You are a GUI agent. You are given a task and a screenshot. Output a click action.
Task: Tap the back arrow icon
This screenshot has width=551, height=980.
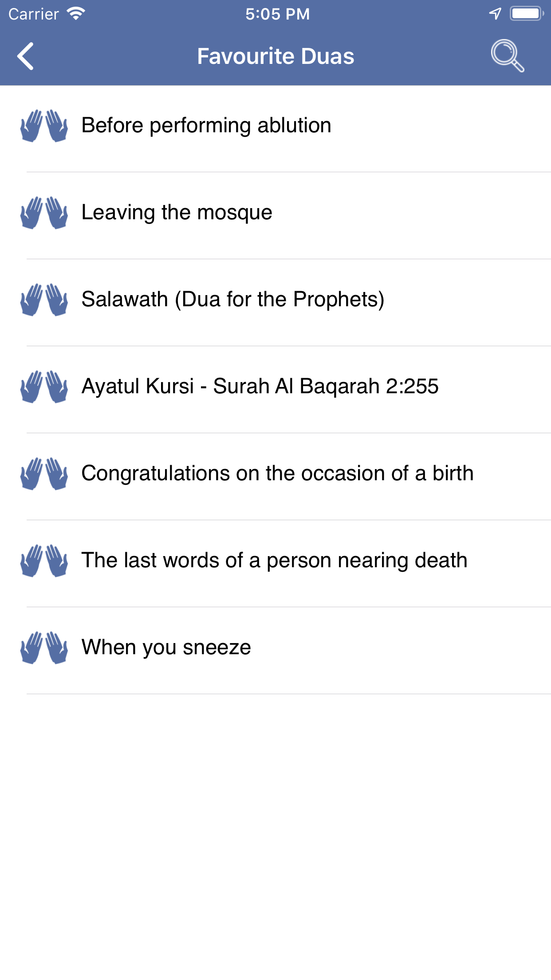(26, 56)
